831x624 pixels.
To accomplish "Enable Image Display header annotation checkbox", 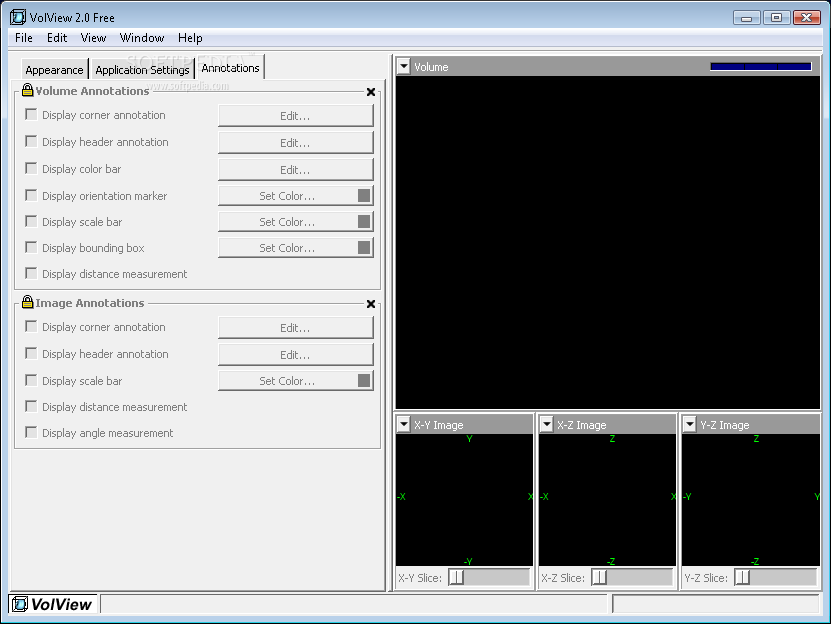I will (31, 354).
